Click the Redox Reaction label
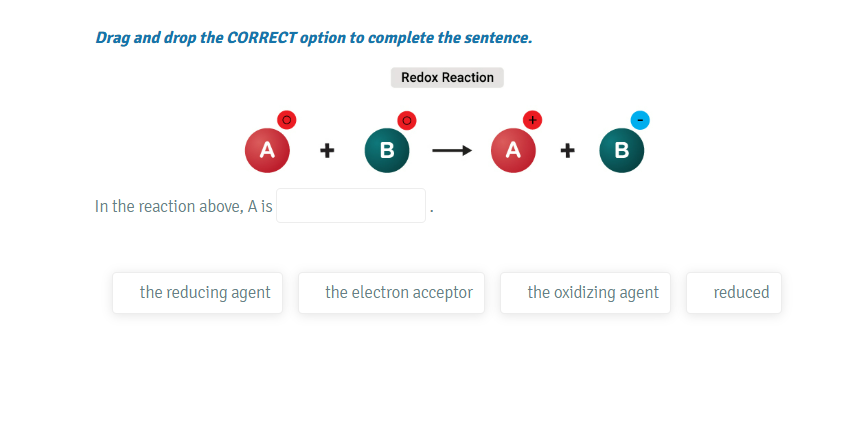862x427 pixels. click(447, 77)
